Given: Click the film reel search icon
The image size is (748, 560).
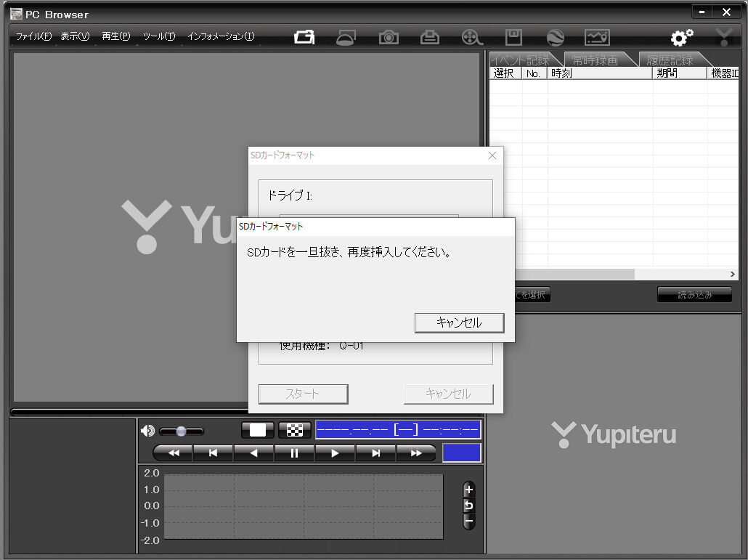Looking at the screenshot, I should 472,37.
